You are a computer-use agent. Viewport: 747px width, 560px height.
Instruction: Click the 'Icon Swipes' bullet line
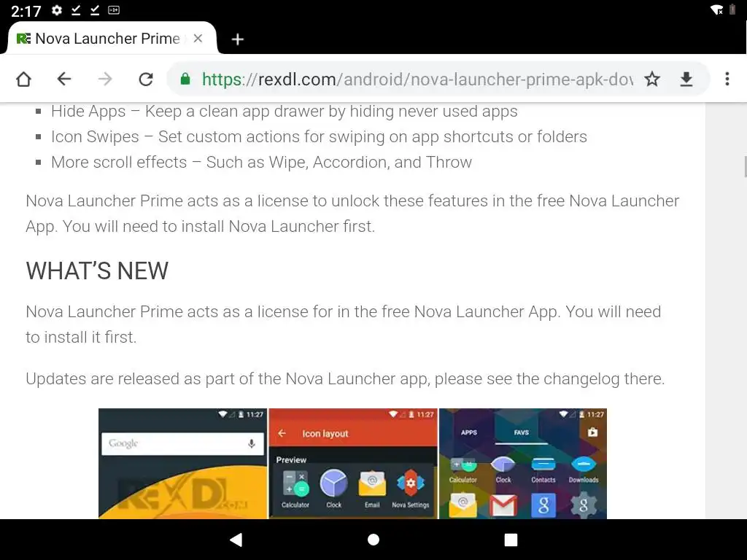(x=319, y=137)
